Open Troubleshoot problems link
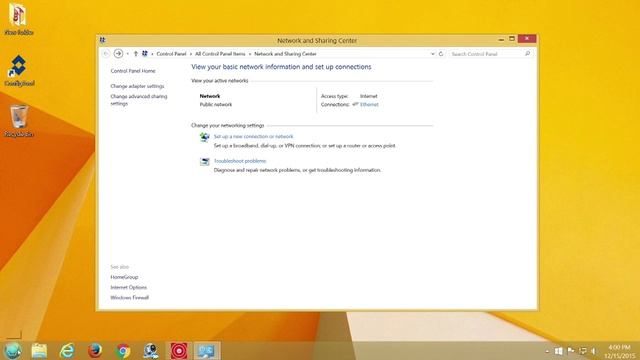This screenshot has height=360, width=640. coord(240,161)
